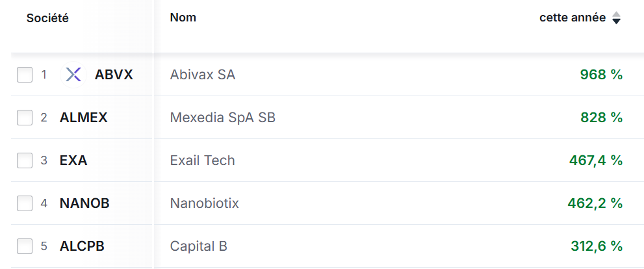Sort by the cette année column header
Screen dimensions: 644x269
[572, 18]
